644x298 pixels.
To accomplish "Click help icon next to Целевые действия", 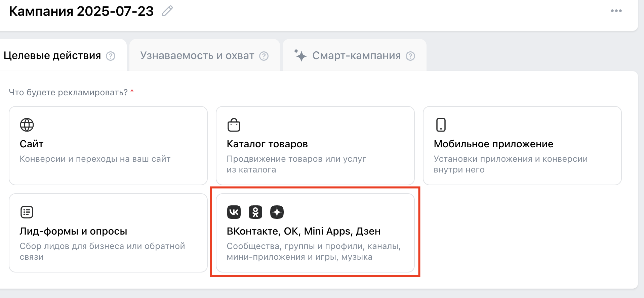I will [x=111, y=56].
